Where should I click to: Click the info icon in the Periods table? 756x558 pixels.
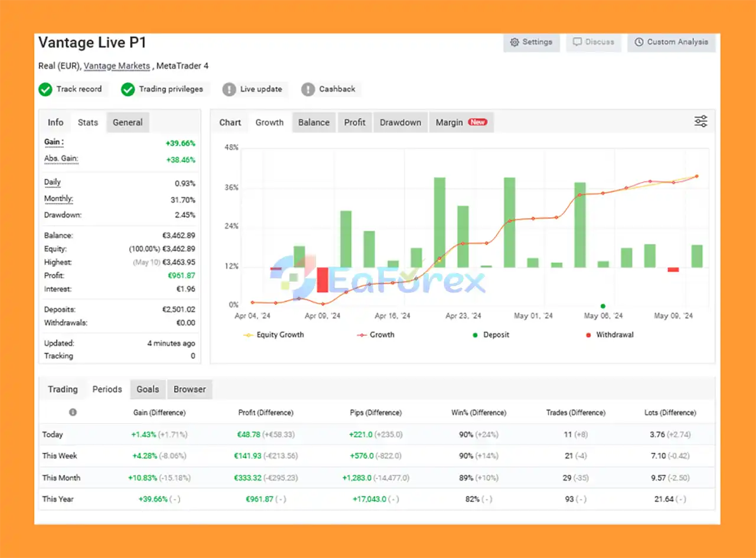[x=73, y=413]
